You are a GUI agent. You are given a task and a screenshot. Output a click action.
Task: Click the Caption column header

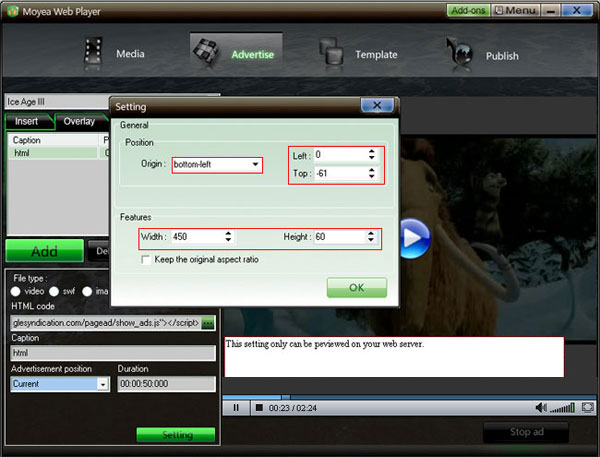click(53, 140)
